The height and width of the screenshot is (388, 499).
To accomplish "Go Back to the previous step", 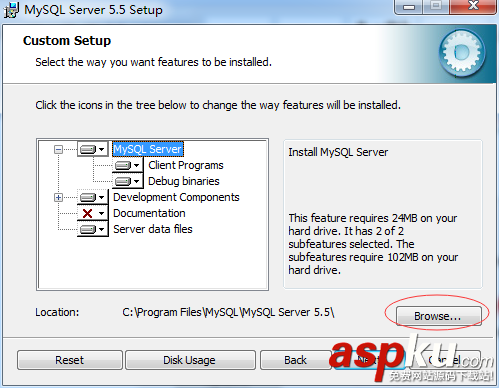I will (x=295, y=360).
